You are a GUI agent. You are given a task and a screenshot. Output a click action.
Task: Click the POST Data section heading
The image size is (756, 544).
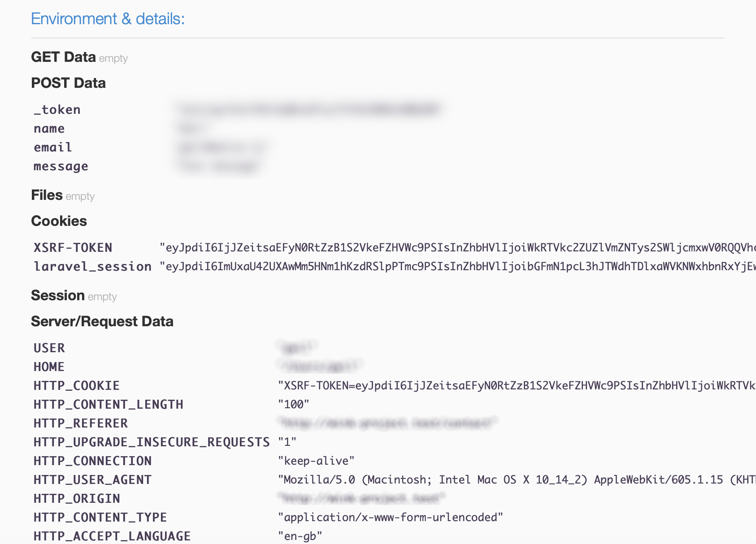pos(68,83)
